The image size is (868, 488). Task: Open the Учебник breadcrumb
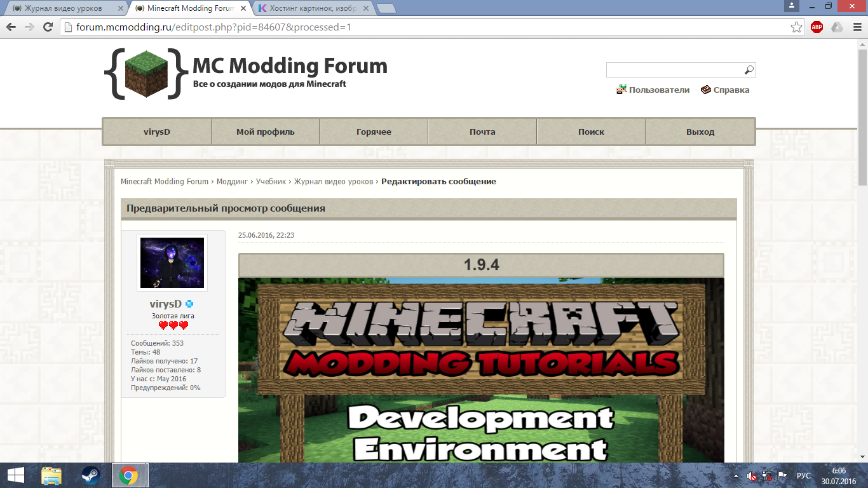[271, 182]
